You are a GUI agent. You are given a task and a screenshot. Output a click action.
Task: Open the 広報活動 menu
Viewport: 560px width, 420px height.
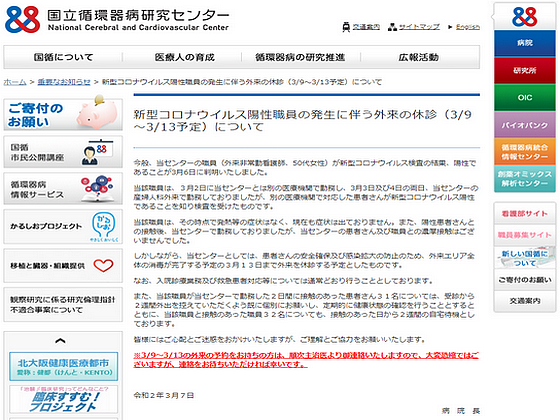point(419,57)
